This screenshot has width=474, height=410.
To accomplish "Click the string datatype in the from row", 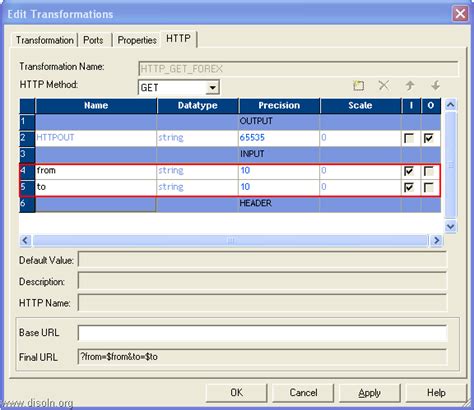I will [171, 171].
